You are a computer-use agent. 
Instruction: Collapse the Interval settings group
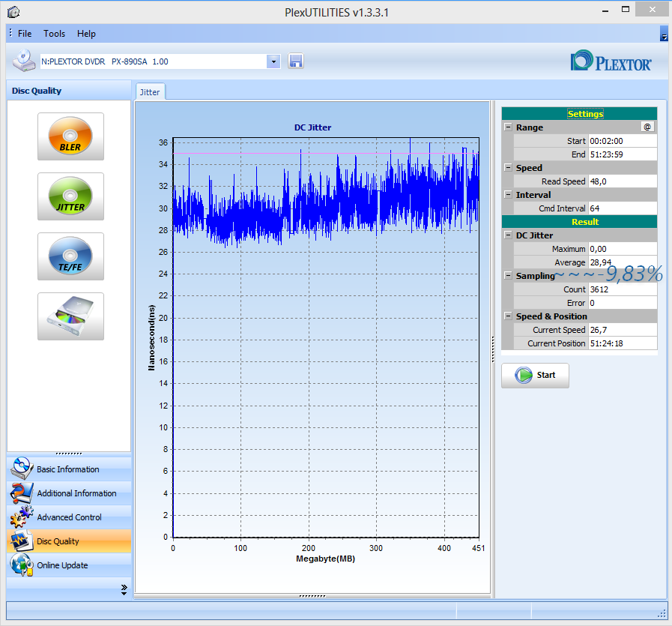(x=508, y=195)
